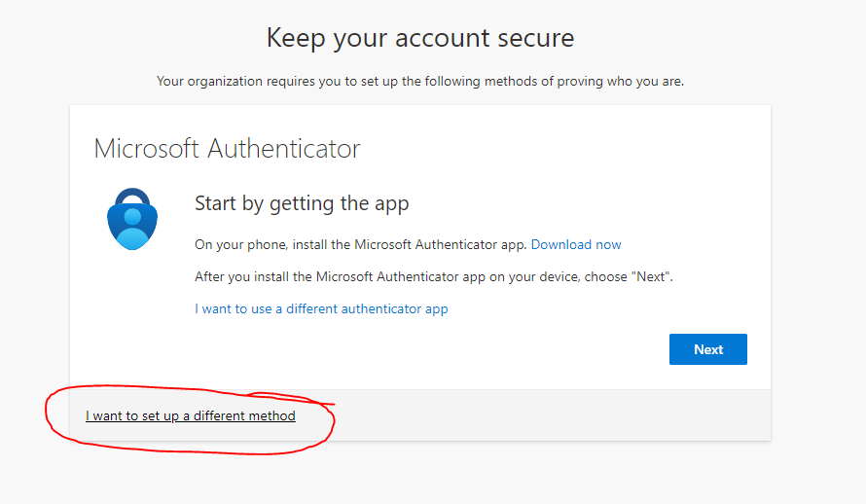Click the 'On your phone, install' sentence
Viewport: 866px width, 504px height.
[x=361, y=244]
